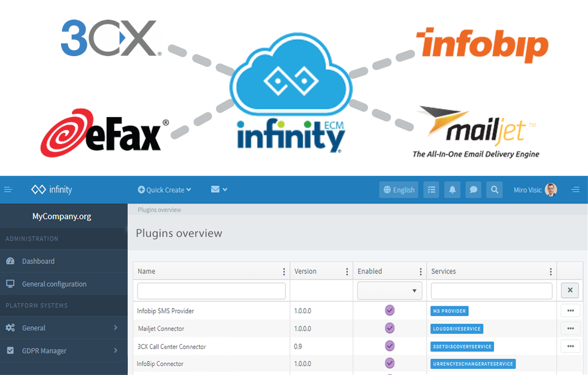
Task: Click the MS PROVIDER service tag
Action: pos(449,311)
